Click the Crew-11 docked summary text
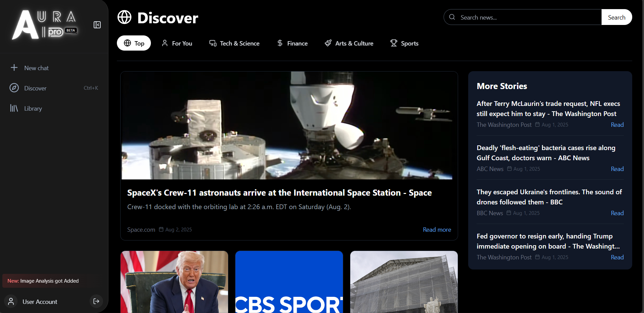This screenshot has width=644, height=313. point(239,207)
